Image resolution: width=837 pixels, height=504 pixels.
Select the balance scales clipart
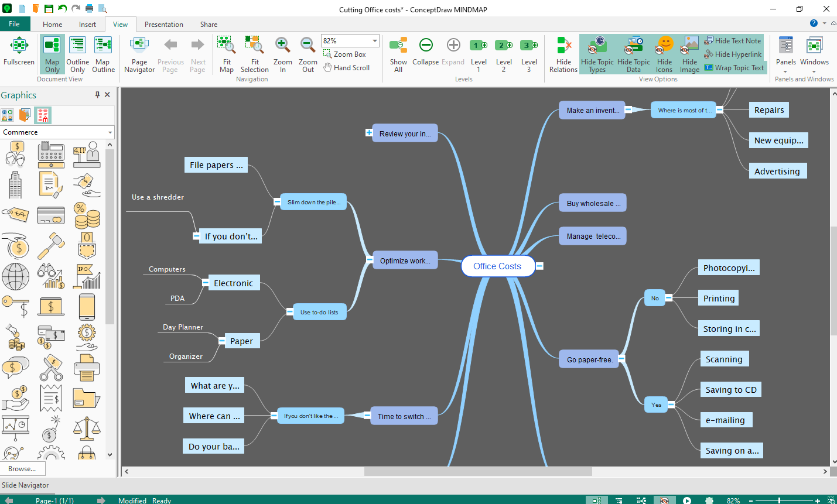(87, 428)
